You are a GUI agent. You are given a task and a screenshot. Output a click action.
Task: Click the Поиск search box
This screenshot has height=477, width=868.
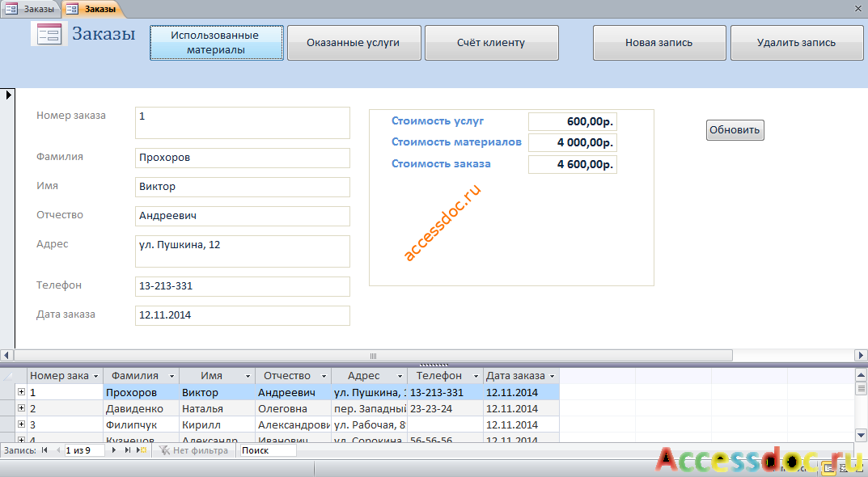268,450
